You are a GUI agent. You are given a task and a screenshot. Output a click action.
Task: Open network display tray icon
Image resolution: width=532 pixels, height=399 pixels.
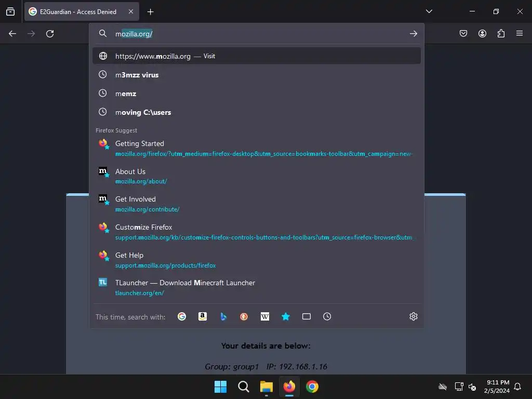[x=459, y=387]
